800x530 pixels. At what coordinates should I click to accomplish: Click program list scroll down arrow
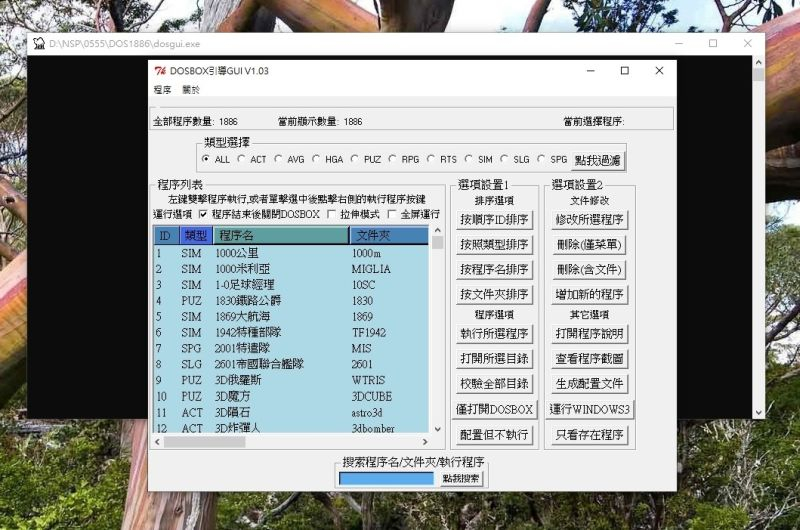(x=437, y=430)
